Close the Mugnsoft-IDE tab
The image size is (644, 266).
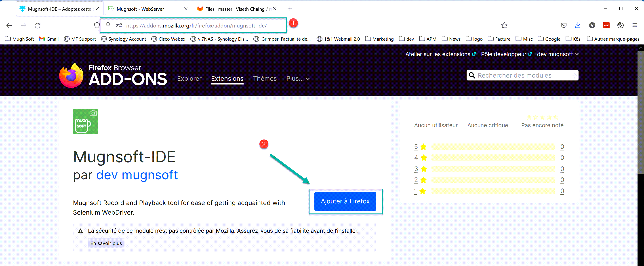tap(97, 9)
